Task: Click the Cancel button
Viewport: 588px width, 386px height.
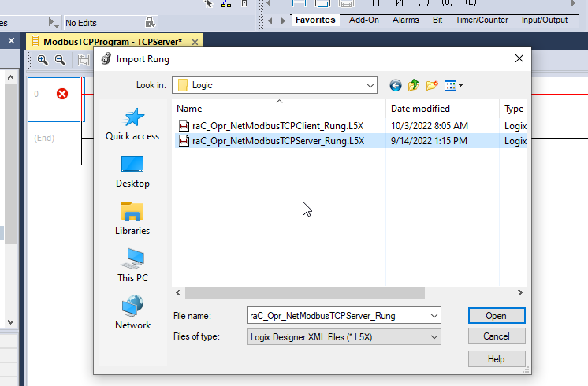Action: click(496, 336)
